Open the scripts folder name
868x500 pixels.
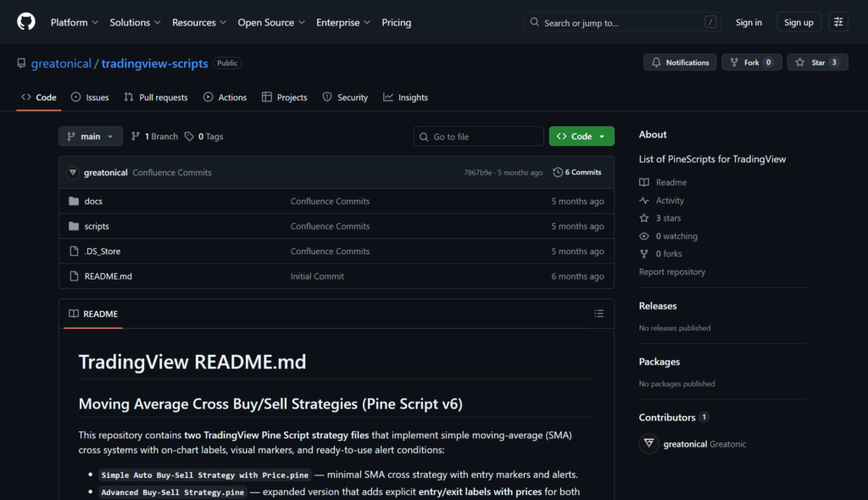(97, 226)
